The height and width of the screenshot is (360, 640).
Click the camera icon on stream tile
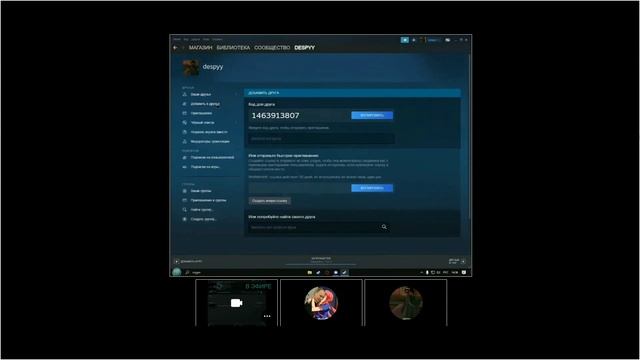[237, 303]
